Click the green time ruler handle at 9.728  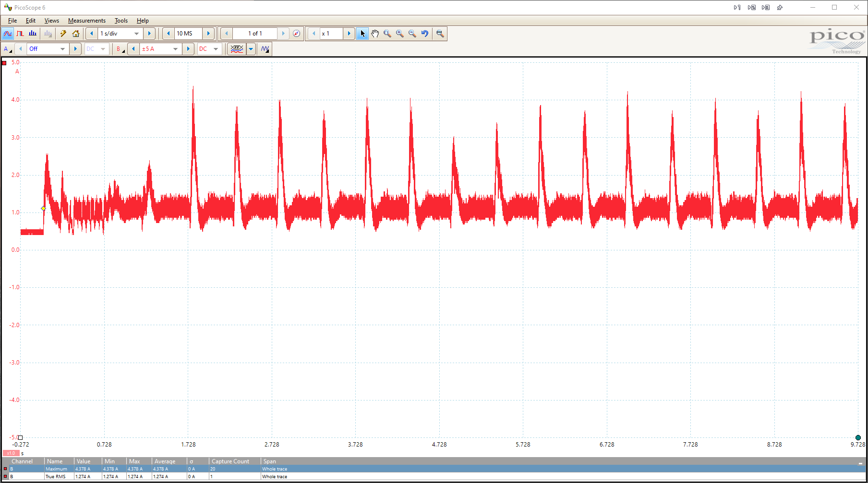[858, 437]
